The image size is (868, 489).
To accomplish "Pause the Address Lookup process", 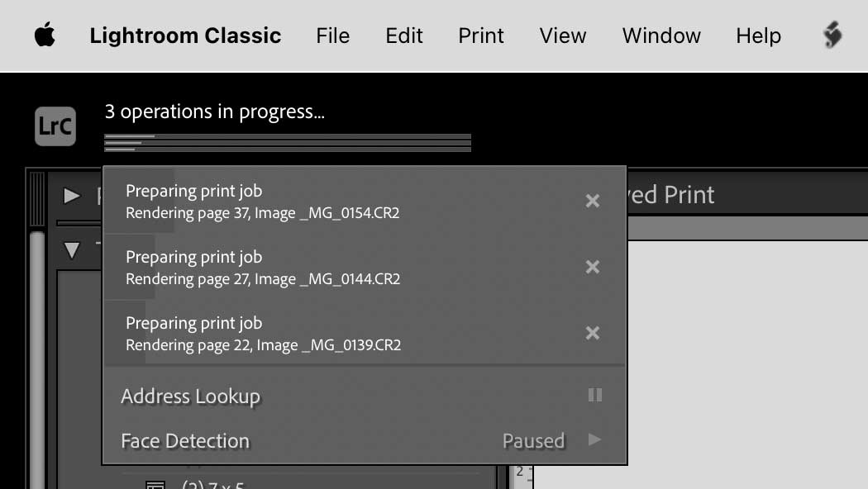I will (x=594, y=395).
